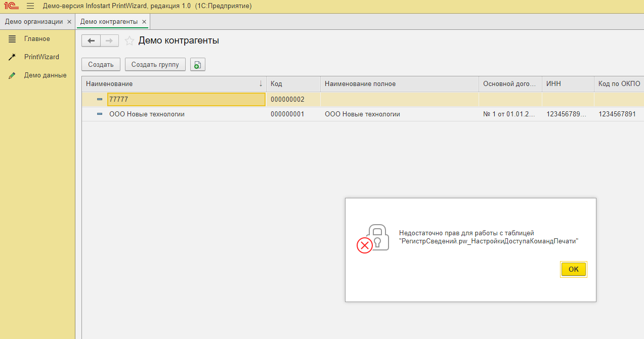Close the Демо организации tab

[x=69, y=22]
